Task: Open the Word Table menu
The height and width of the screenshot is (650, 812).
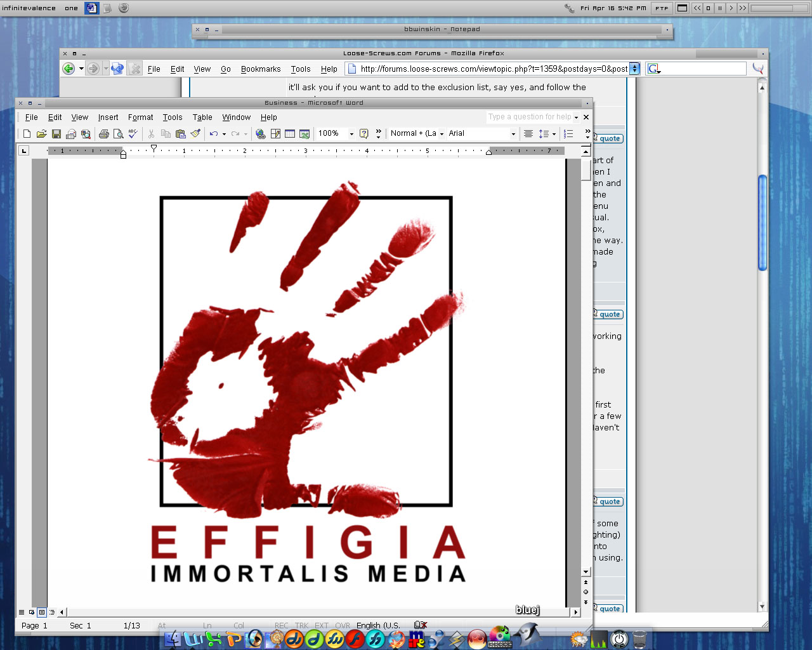Action: (202, 117)
